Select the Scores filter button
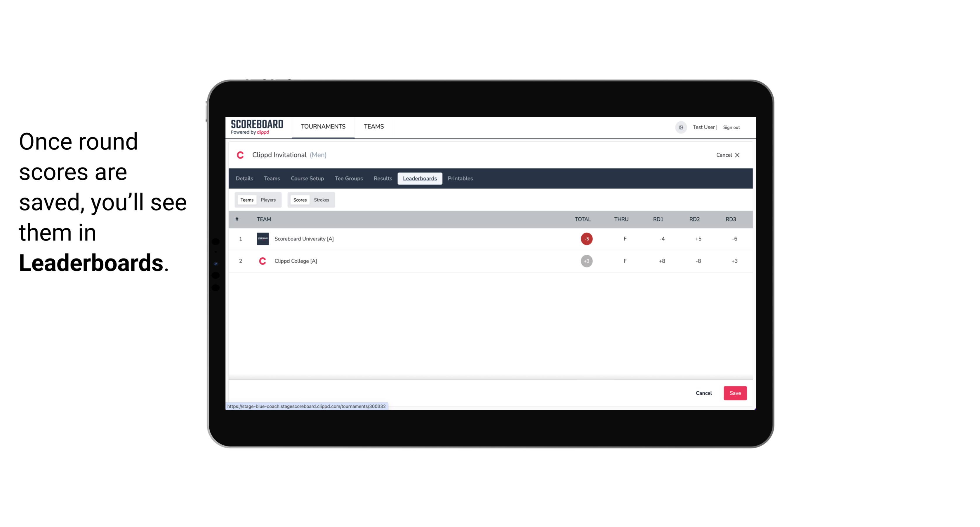The height and width of the screenshot is (527, 980). coord(299,199)
